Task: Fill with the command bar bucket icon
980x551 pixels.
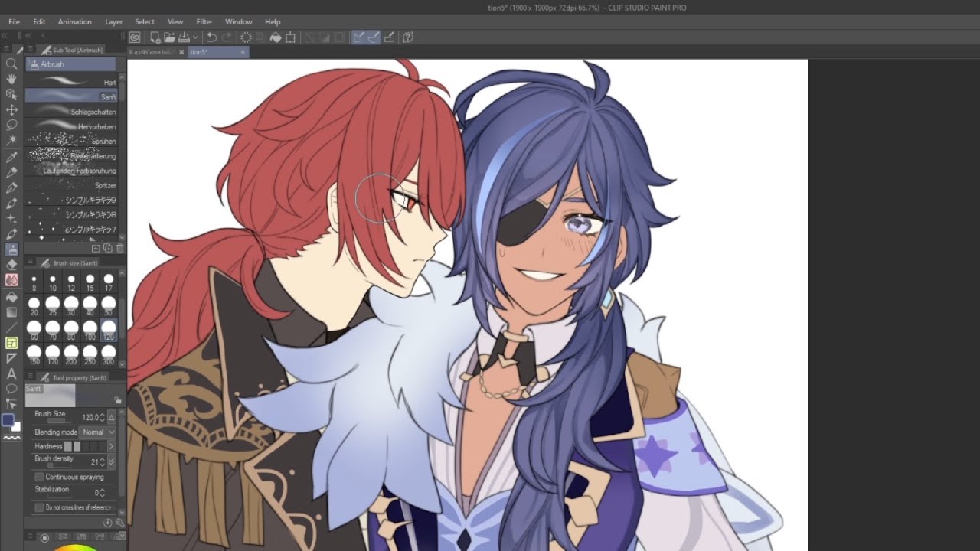Action: (276, 37)
